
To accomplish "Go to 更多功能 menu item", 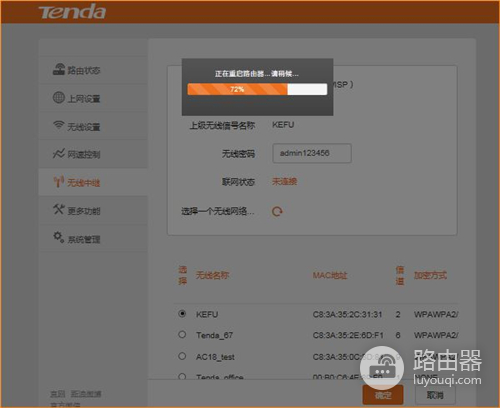I will [84, 211].
